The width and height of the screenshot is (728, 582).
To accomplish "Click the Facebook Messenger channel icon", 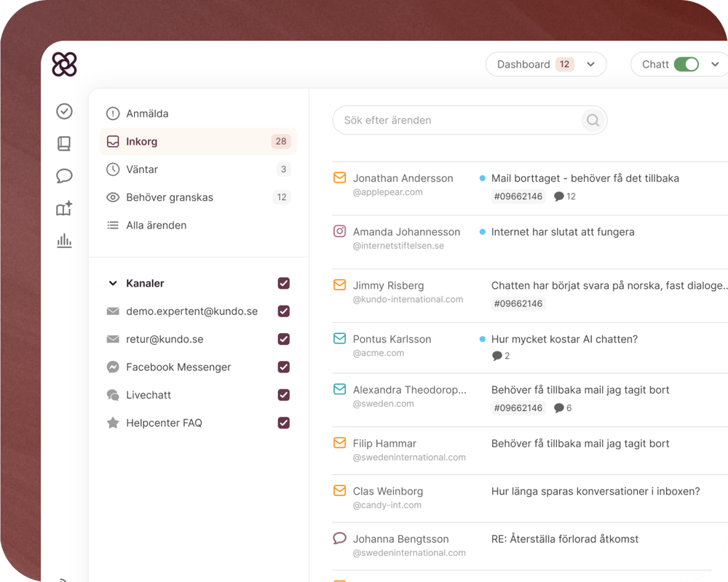I will 113,367.
